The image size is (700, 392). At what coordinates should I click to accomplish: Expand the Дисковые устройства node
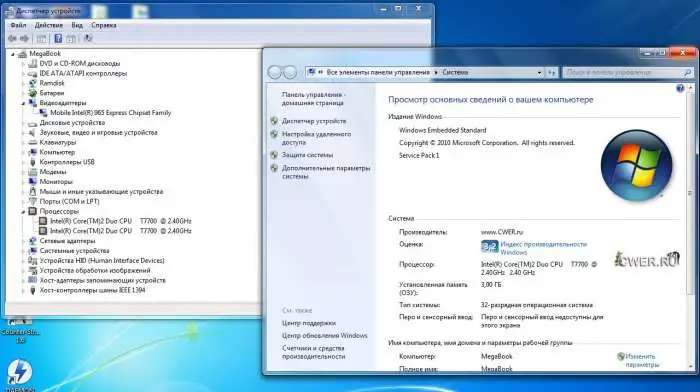pos(23,123)
